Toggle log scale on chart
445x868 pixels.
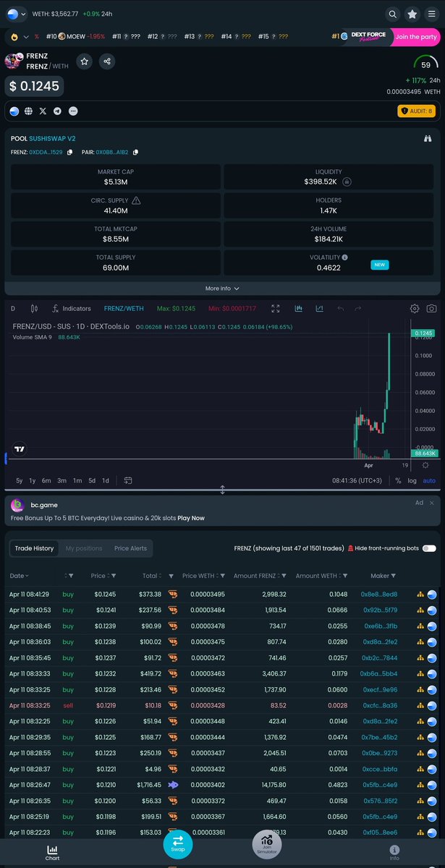point(412,480)
